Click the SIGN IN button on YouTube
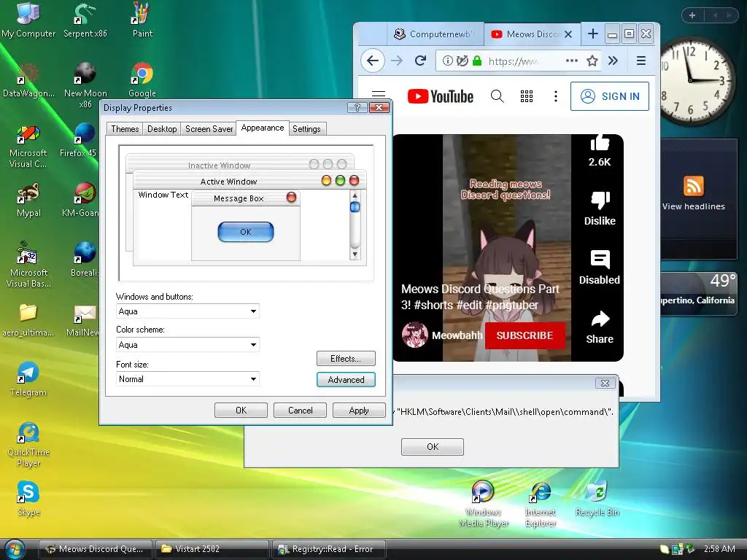Image resolution: width=747 pixels, height=560 pixels. click(610, 96)
